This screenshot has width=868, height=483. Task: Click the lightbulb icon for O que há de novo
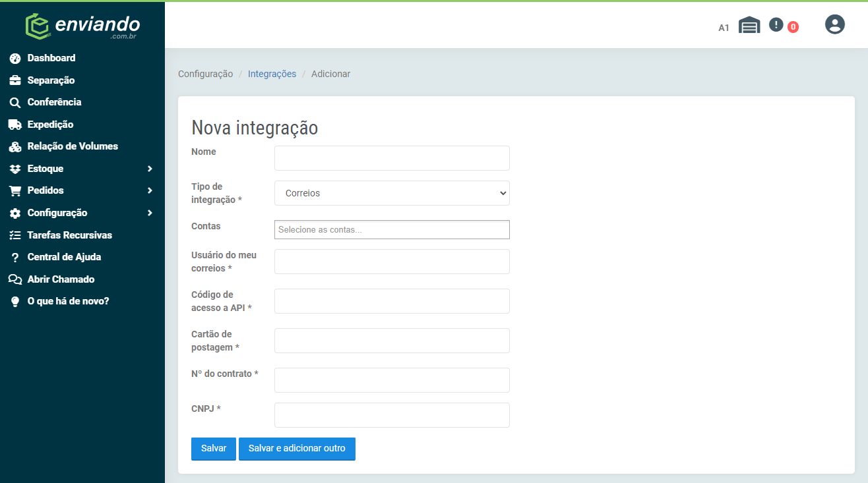pos(15,302)
